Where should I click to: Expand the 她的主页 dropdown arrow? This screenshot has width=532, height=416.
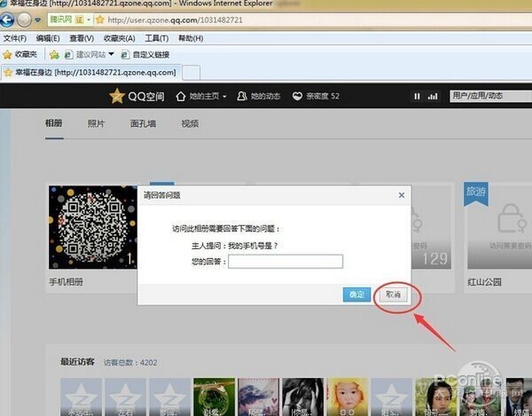[224, 96]
